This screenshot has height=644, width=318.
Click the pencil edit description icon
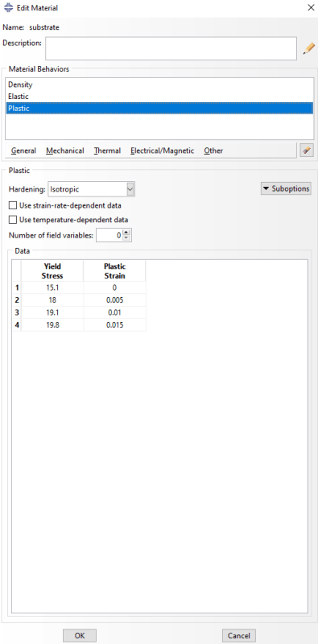click(308, 48)
